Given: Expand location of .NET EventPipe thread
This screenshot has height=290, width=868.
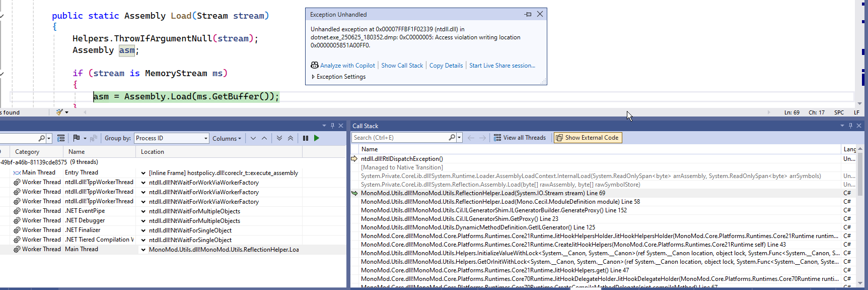Looking at the screenshot, I should [143, 211].
